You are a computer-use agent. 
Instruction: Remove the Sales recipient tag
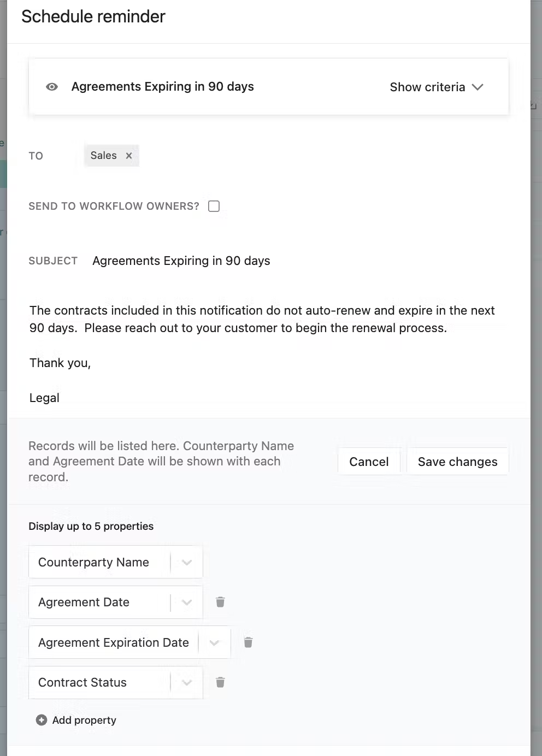(x=129, y=156)
